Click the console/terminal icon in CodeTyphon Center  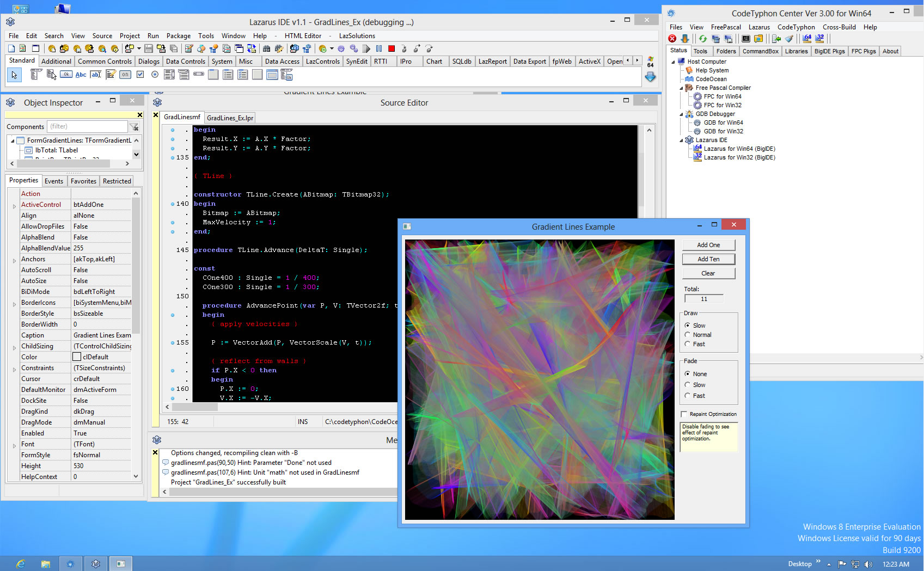746,39
